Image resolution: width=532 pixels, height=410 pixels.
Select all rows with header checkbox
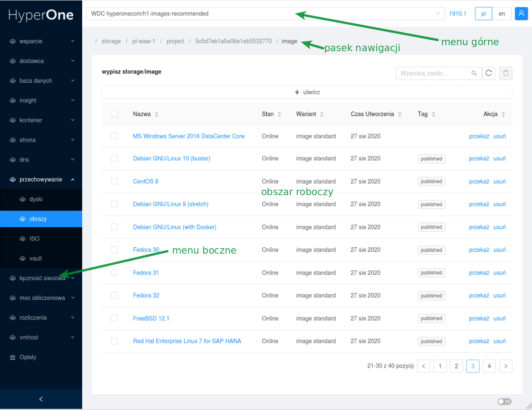tap(114, 114)
